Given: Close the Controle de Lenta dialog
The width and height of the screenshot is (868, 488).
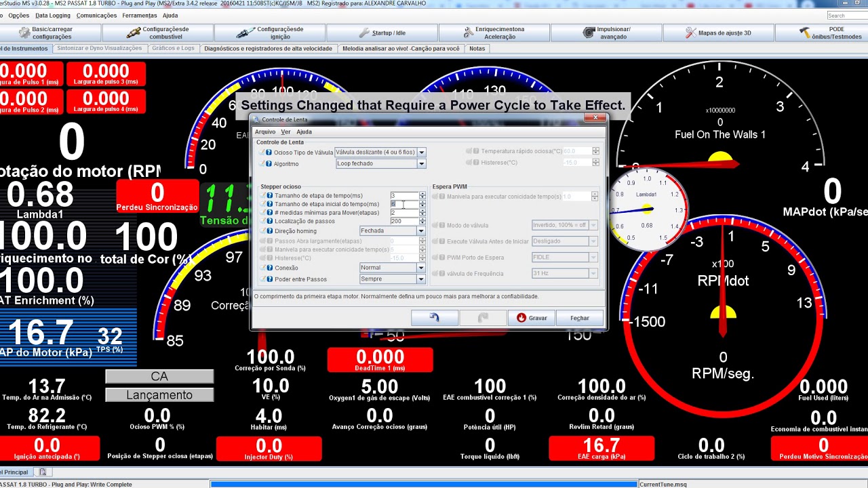Looking at the screenshot, I should click(x=595, y=118).
